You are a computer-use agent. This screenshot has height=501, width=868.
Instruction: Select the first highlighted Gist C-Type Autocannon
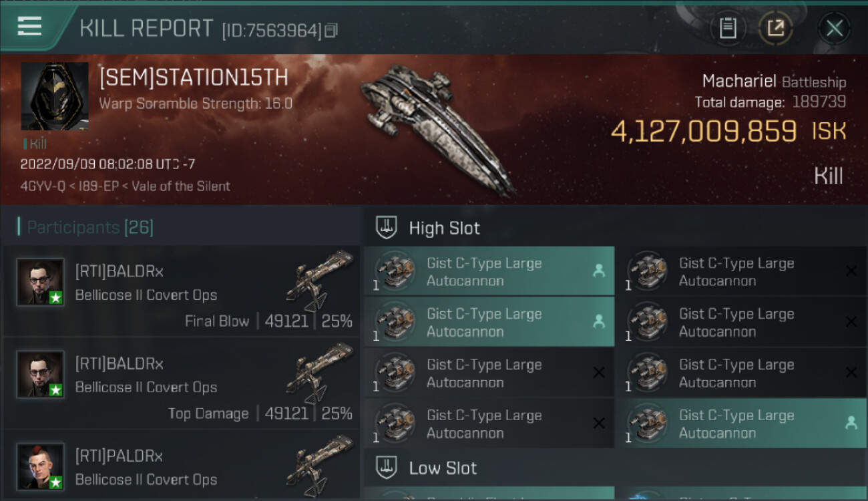click(x=488, y=272)
